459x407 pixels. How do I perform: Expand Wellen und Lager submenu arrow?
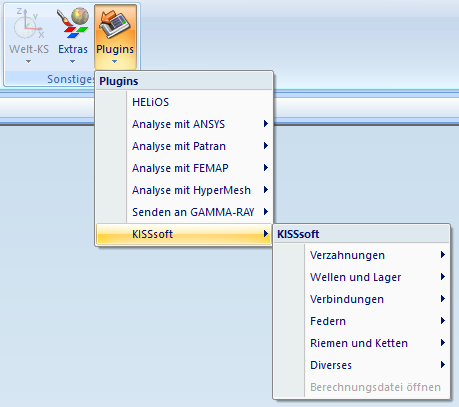tap(443, 277)
